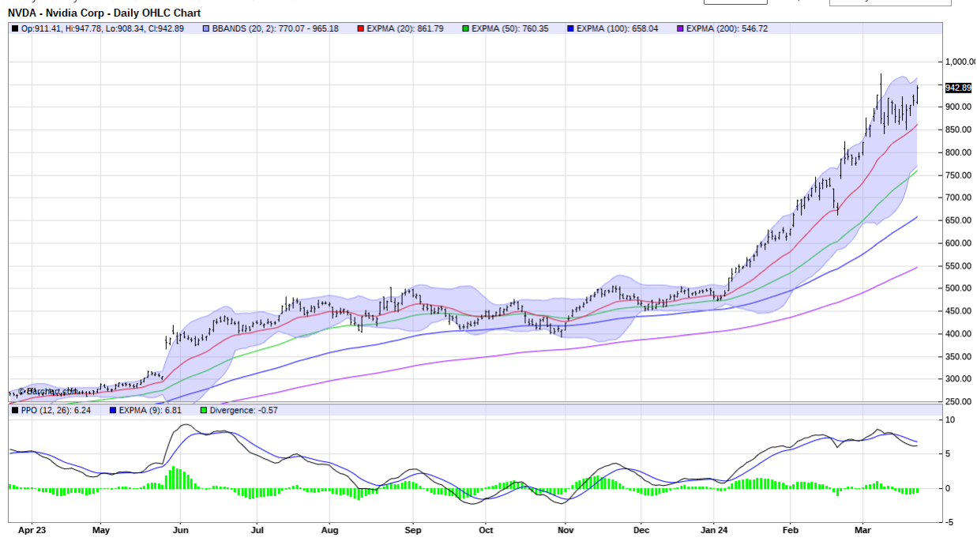The width and height of the screenshot is (977, 560).
Task: Click the blue EXPMA (100) legend icon
Action: coord(571,28)
